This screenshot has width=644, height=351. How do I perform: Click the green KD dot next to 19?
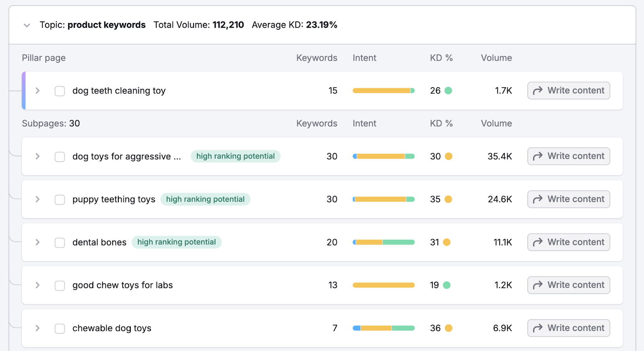tap(447, 285)
